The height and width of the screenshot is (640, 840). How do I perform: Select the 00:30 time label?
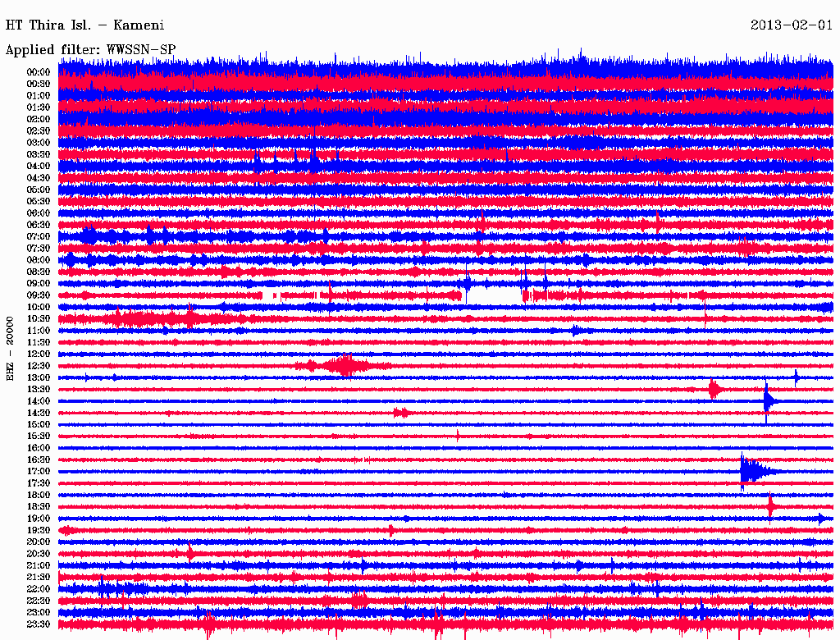[39, 84]
